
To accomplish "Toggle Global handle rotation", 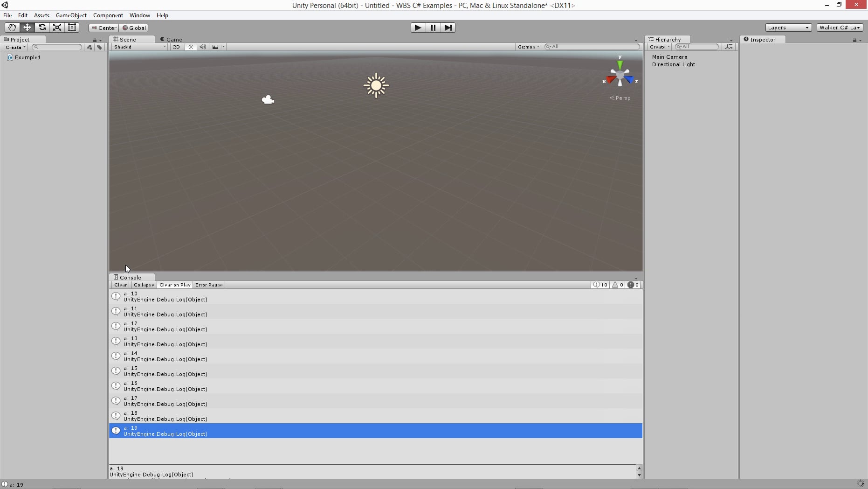I will point(134,28).
